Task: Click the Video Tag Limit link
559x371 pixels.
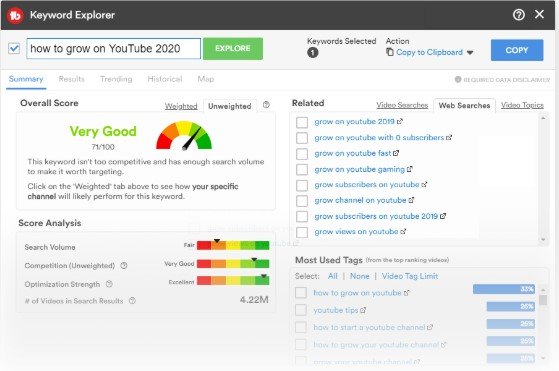Action: coord(410,276)
